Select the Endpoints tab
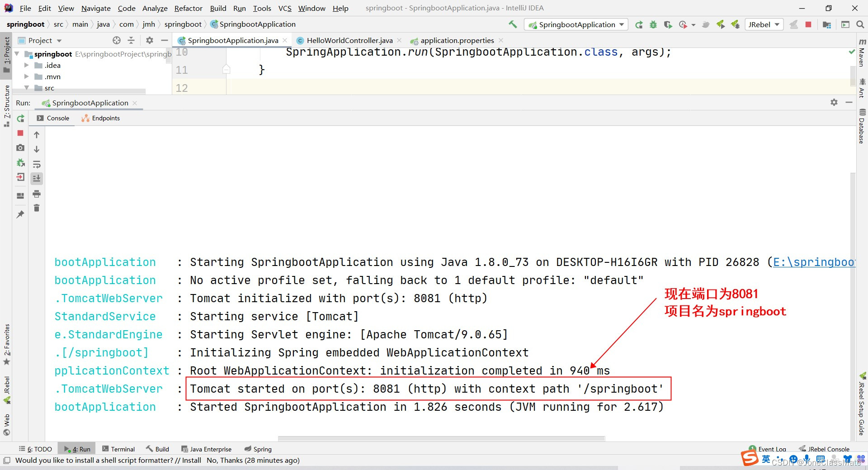Image resolution: width=868 pixels, height=470 pixels. [100, 118]
